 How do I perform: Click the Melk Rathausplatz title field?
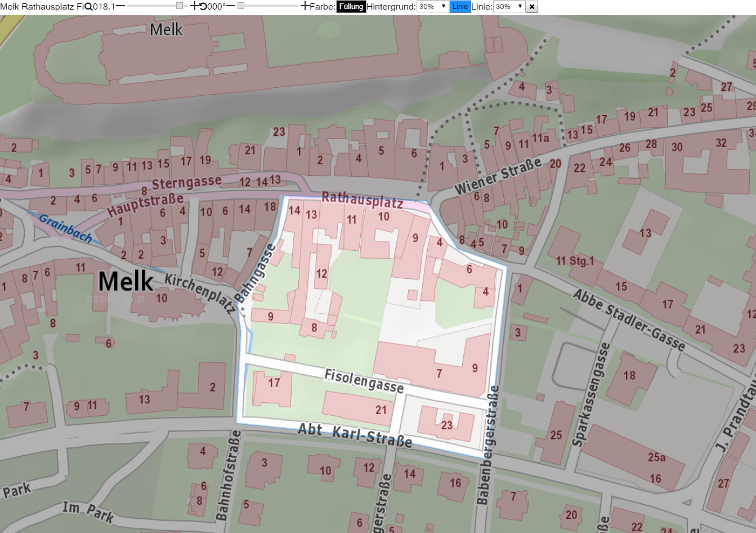click(42, 7)
